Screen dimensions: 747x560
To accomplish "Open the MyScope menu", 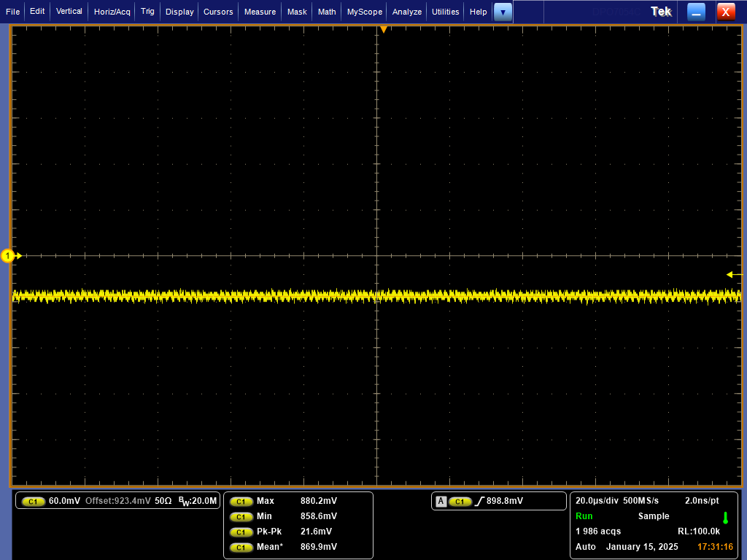I will [365, 12].
